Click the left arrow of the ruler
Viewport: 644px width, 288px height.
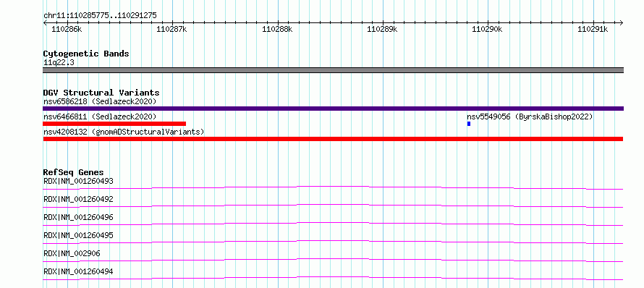[x=45, y=22]
